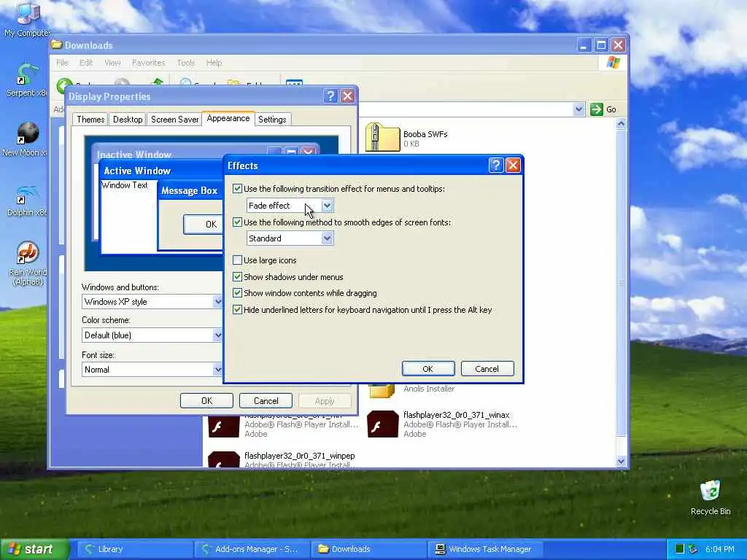Switch to Library taskbar button
This screenshot has height=560, width=747.
[133, 549]
